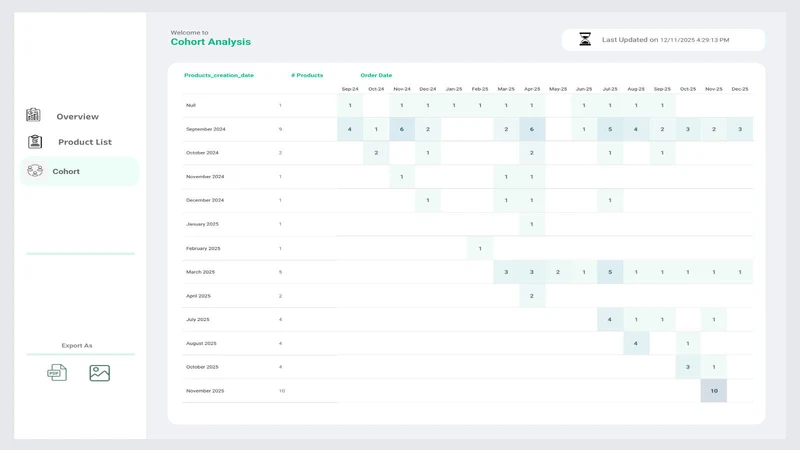
Task: Click the November 2025 row label
Action: (205, 391)
